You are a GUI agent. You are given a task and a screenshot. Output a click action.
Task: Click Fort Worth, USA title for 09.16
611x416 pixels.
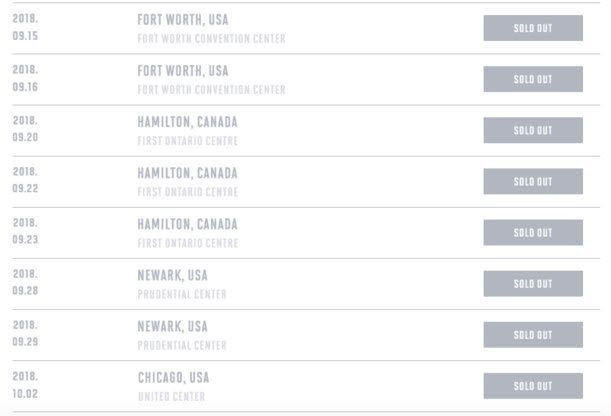coord(182,71)
